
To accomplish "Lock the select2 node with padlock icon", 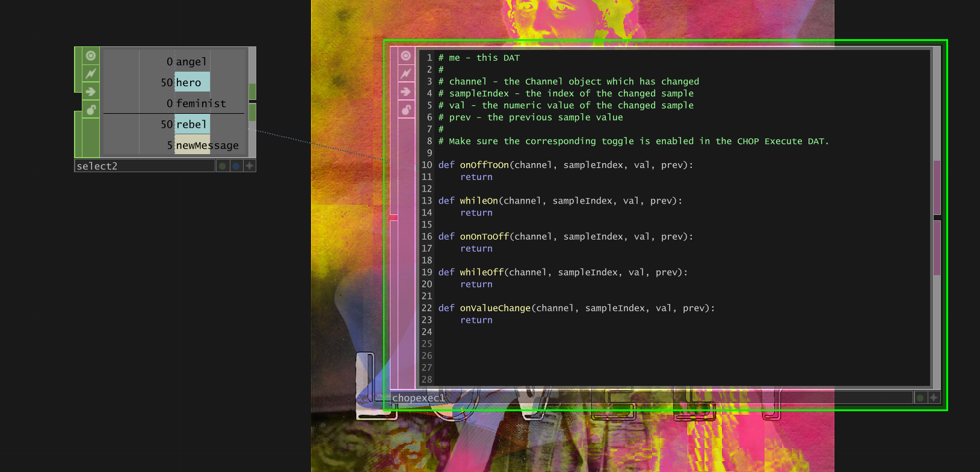I will (x=91, y=110).
